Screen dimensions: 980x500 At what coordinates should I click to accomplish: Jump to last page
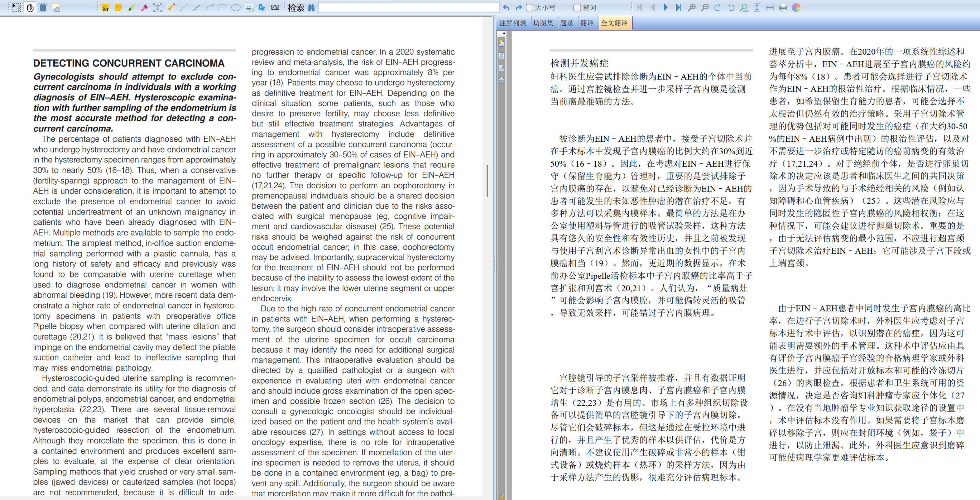coord(678,8)
